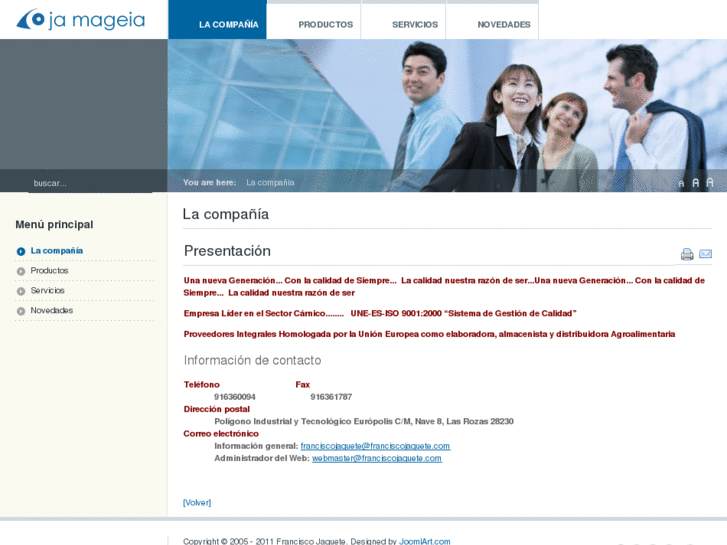Select La compañía in Menú principal
The width and height of the screenshot is (727, 545).
pos(57,251)
